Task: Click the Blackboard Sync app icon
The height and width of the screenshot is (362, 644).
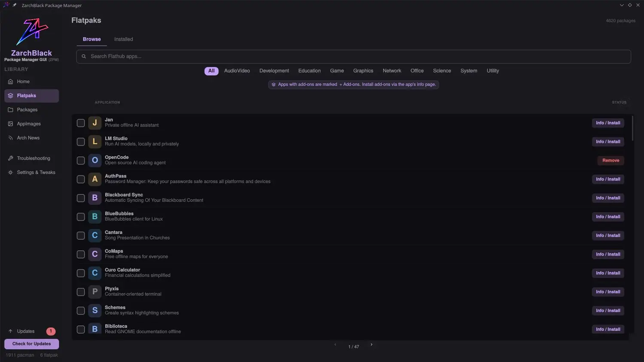Action: [95, 198]
